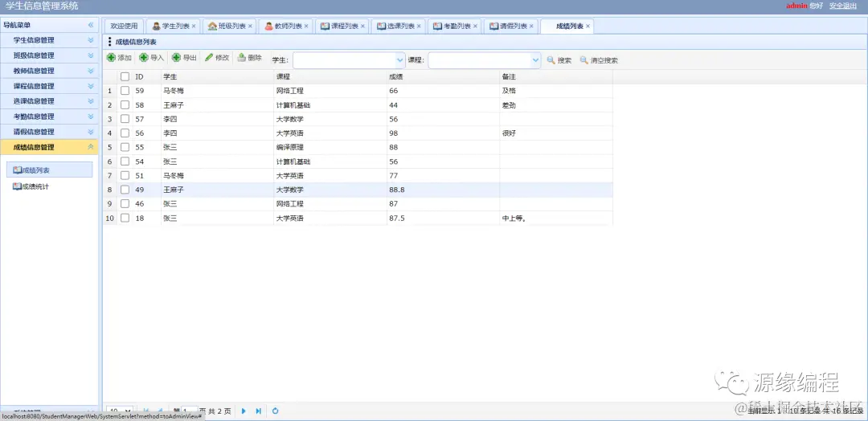Check the row with ID 59
The height and width of the screenshot is (421, 868).
[125, 91]
